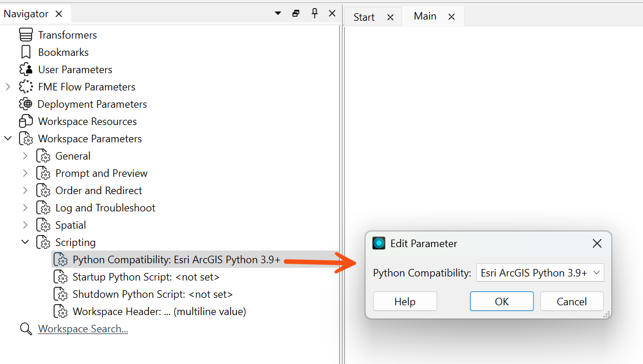The width and height of the screenshot is (643, 364).
Task: Click the Workspace Search magnifier icon
Action: (x=26, y=329)
